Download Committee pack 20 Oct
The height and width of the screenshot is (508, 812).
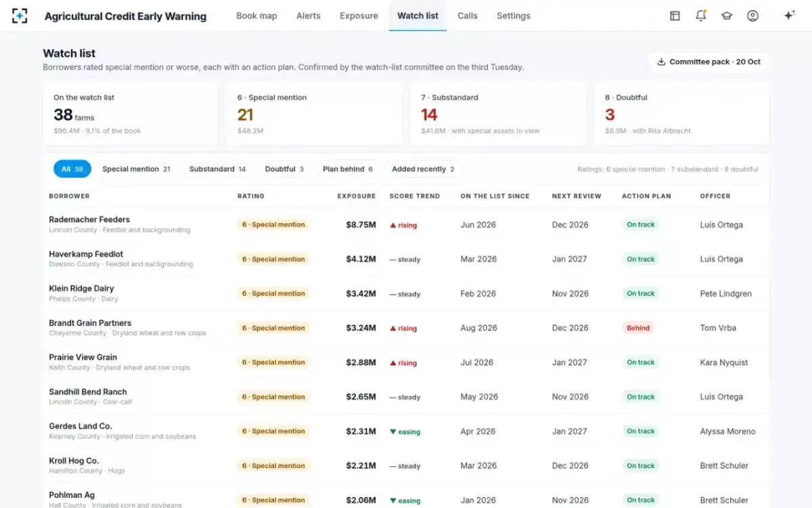coord(708,62)
